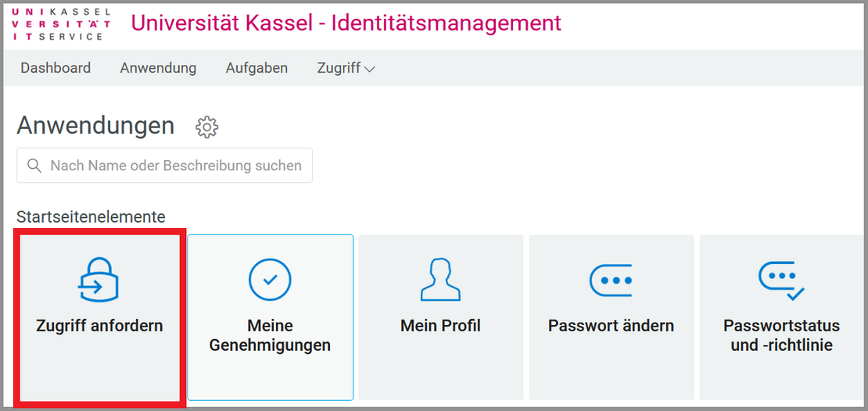Open settings gear next to Anwendungen

207,127
